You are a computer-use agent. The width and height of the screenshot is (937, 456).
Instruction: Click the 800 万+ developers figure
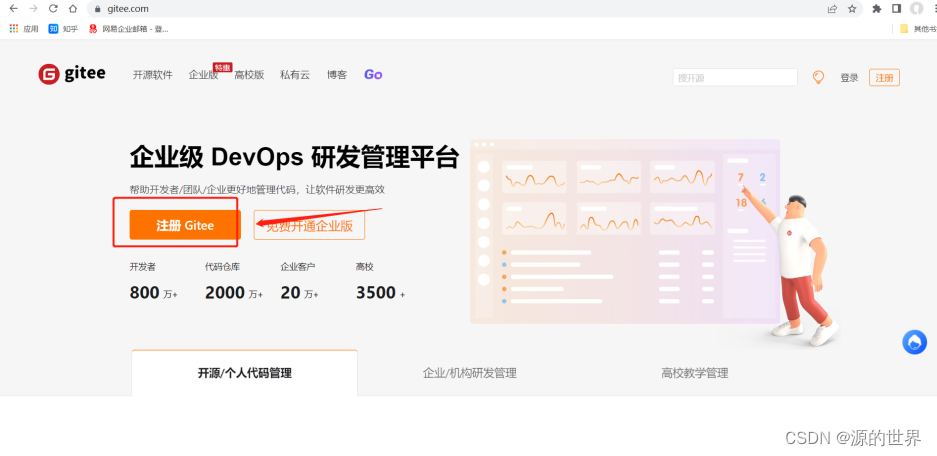point(154,293)
